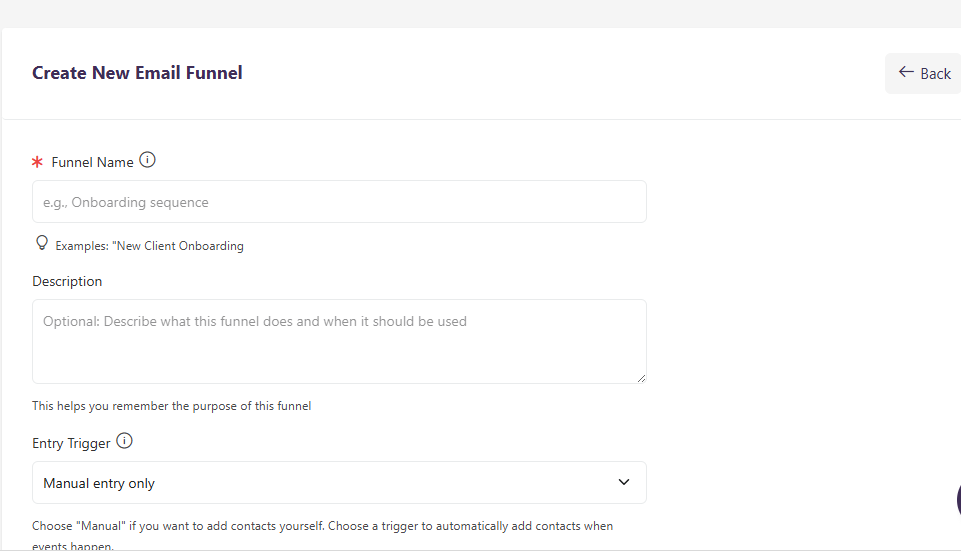Click the "New Client Onboarding" examples hint text
Viewport: 961px width, 551px height.
pyautogui.click(x=149, y=246)
